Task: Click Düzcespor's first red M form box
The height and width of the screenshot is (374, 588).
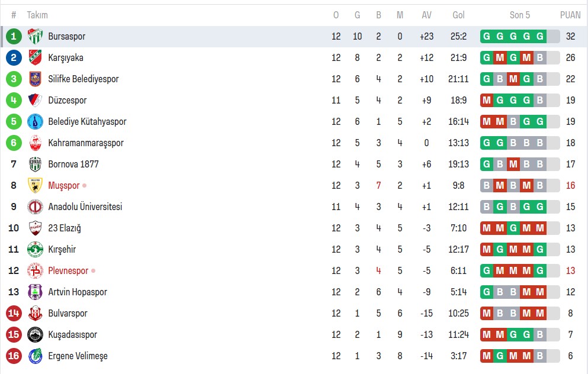Action: pyautogui.click(x=487, y=101)
